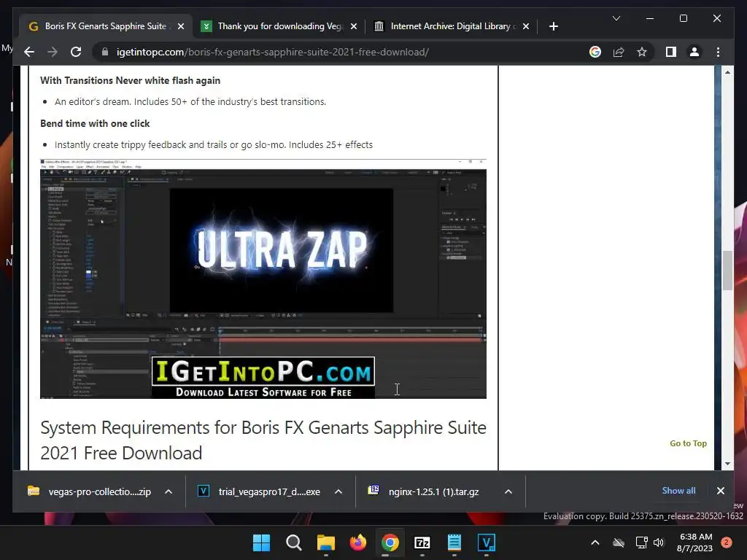This screenshot has height=560, width=747.
Task: Open clock and date 6:38 AM
Action: (x=695, y=542)
